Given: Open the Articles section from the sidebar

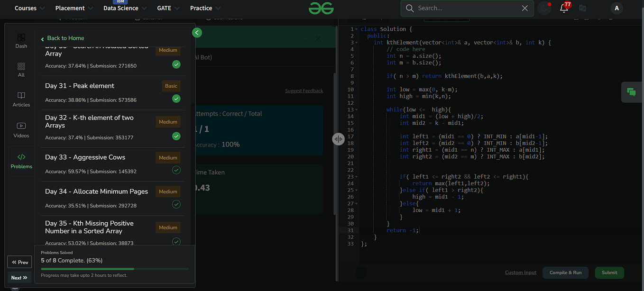Looking at the screenshot, I should tap(21, 99).
